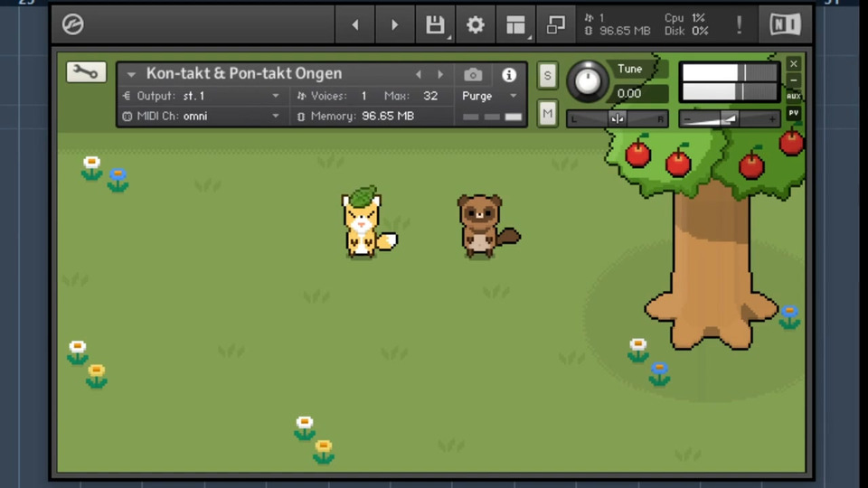Click the Max voices value 32
Viewport: 868px width, 488px height.
click(x=430, y=96)
